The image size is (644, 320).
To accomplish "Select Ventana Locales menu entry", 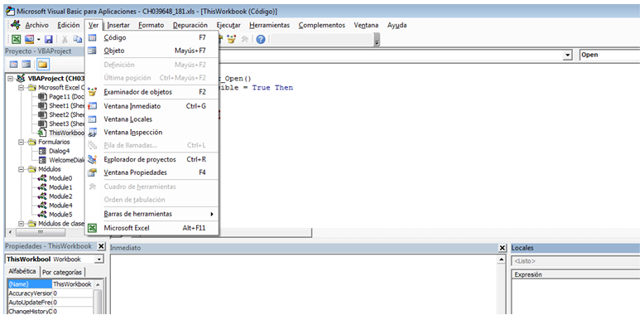I will 151,119.
